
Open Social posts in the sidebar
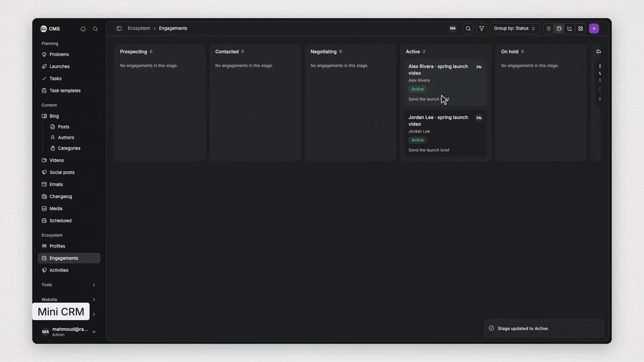[69, 172]
